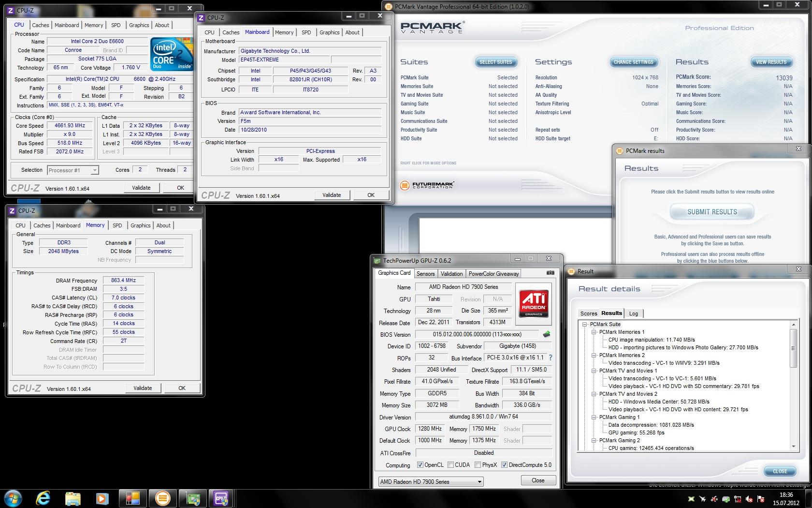Switch to the Validation tab in GPU-Z
Image resolution: width=812 pixels, height=508 pixels.
451,274
